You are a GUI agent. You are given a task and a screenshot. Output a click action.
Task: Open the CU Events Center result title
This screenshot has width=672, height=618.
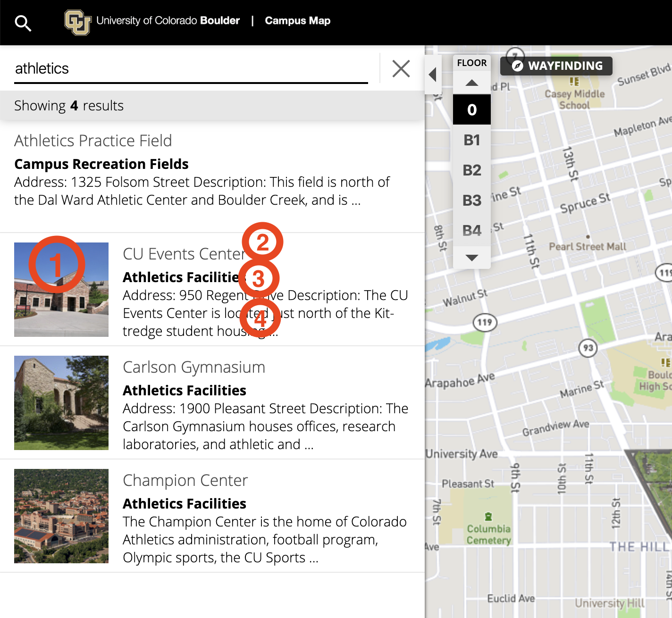[185, 254]
